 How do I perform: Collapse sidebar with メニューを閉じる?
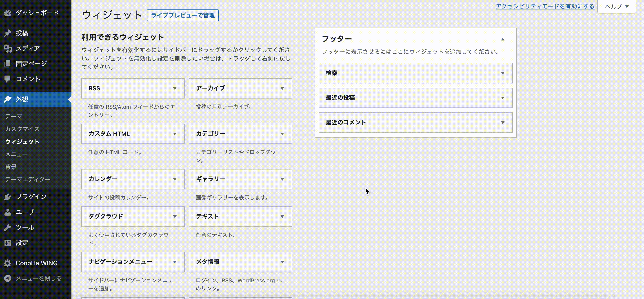[38, 278]
